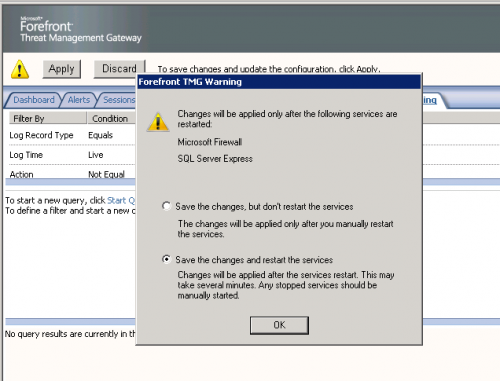500x381 pixels.
Task: Select the 'Action' filter row
Action: [x=72, y=174]
